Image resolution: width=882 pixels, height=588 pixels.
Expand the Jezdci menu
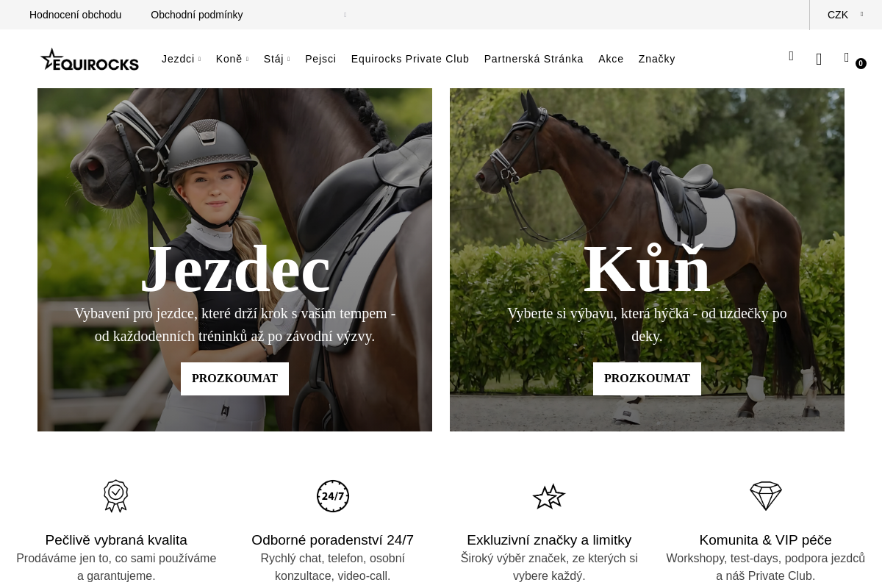click(181, 59)
